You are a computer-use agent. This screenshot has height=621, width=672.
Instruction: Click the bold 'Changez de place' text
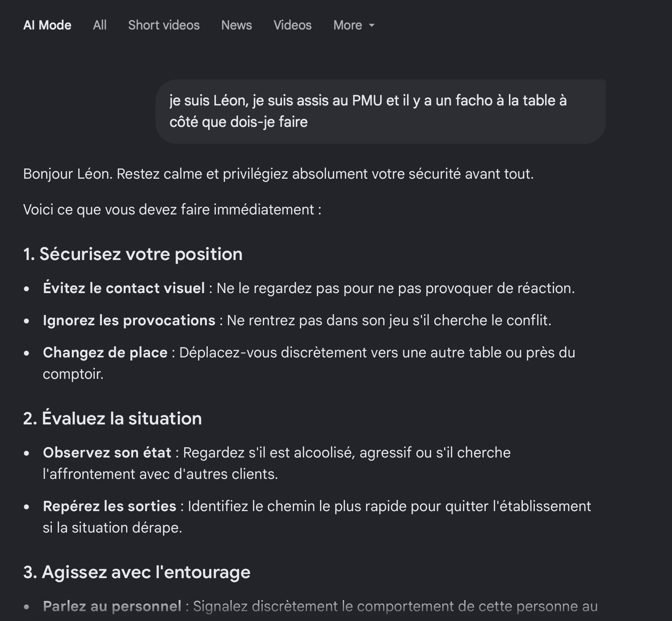(105, 352)
